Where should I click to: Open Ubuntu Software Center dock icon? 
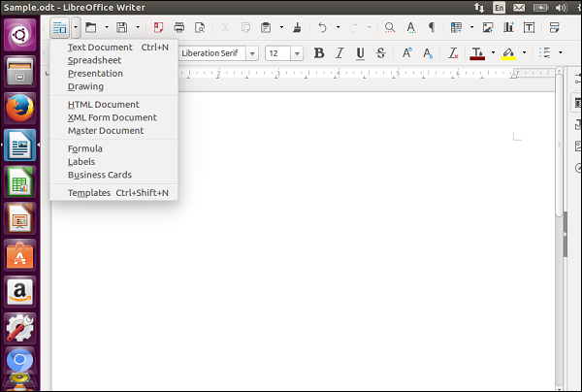point(20,255)
